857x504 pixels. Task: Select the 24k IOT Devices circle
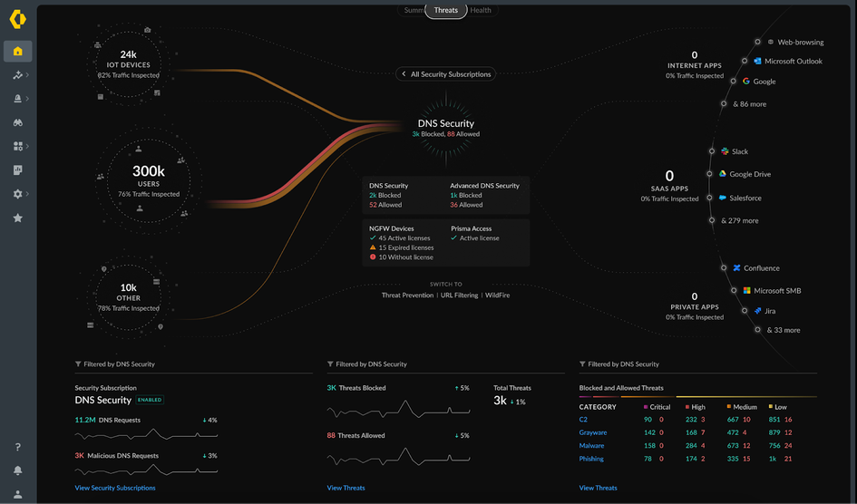129,64
